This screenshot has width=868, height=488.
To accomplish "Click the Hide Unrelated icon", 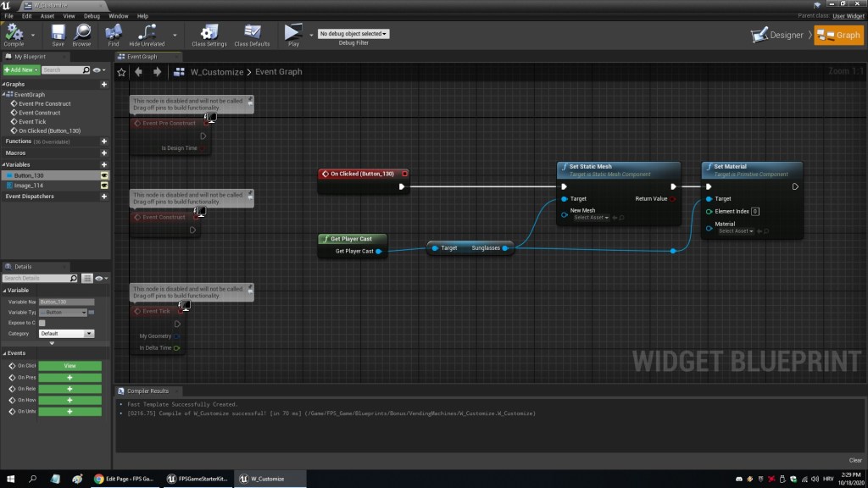I will tap(147, 33).
